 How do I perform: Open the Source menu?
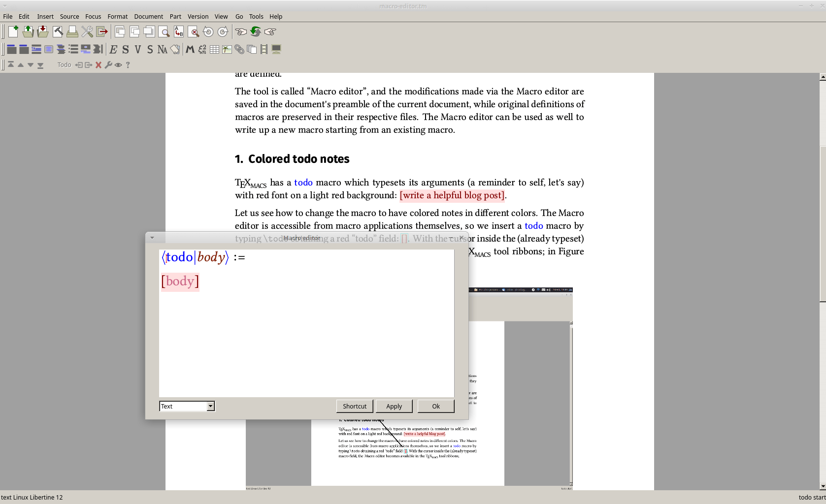click(x=69, y=16)
